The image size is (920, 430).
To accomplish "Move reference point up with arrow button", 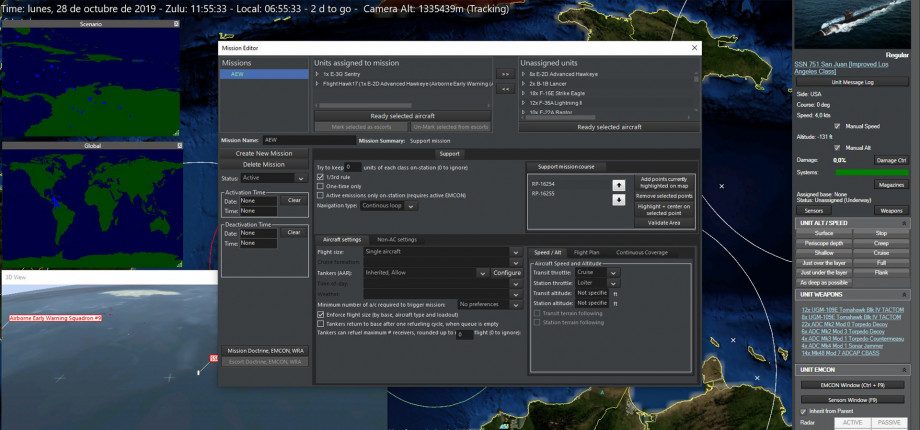I will click(618, 185).
